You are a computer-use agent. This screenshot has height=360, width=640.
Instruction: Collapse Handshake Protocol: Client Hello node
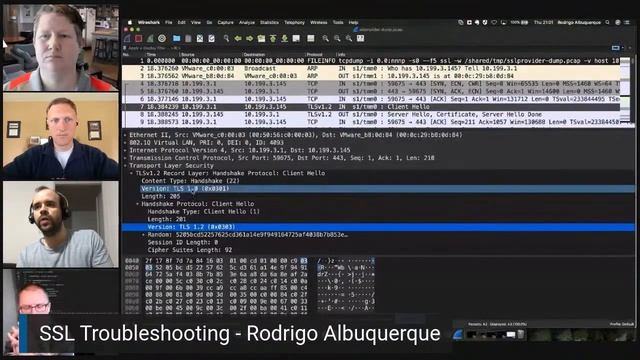pos(138,204)
